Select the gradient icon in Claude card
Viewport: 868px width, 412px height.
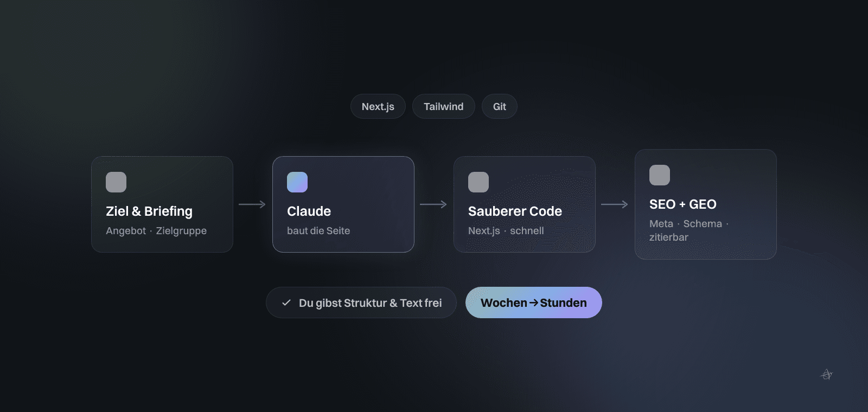(x=297, y=182)
